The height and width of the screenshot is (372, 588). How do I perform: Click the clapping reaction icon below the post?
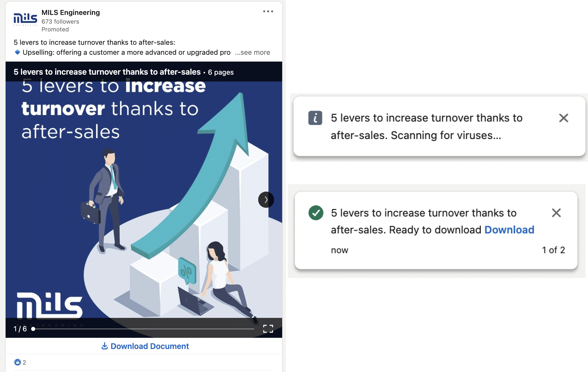click(17, 362)
